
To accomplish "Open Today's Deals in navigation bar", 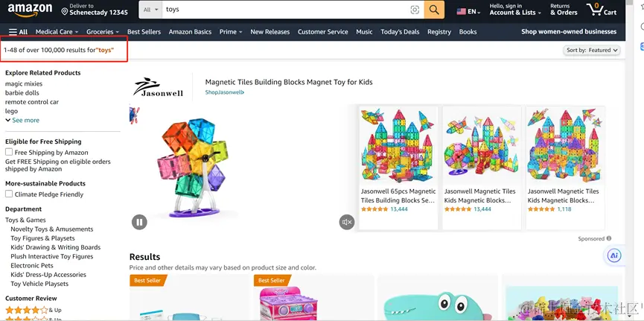I will click(400, 32).
